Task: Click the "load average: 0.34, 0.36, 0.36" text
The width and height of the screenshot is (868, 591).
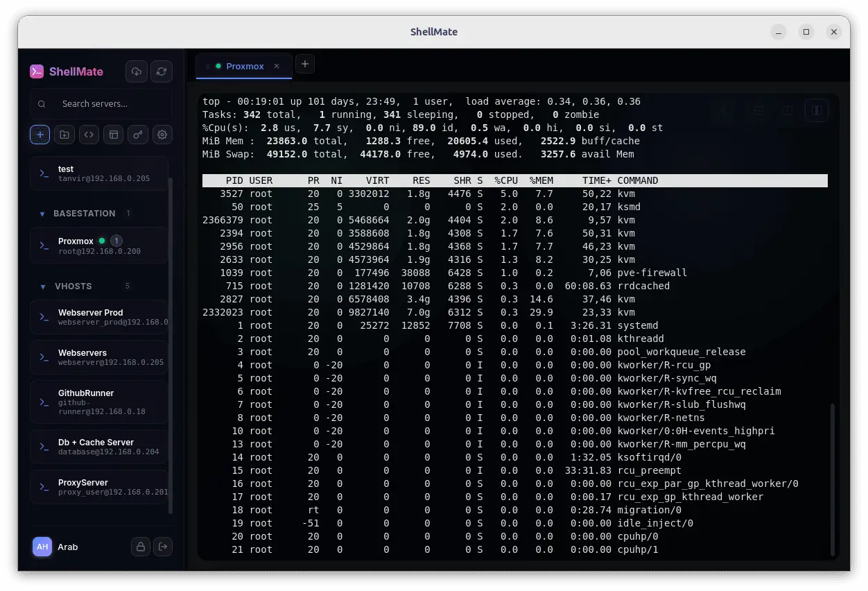Action: pos(553,101)
